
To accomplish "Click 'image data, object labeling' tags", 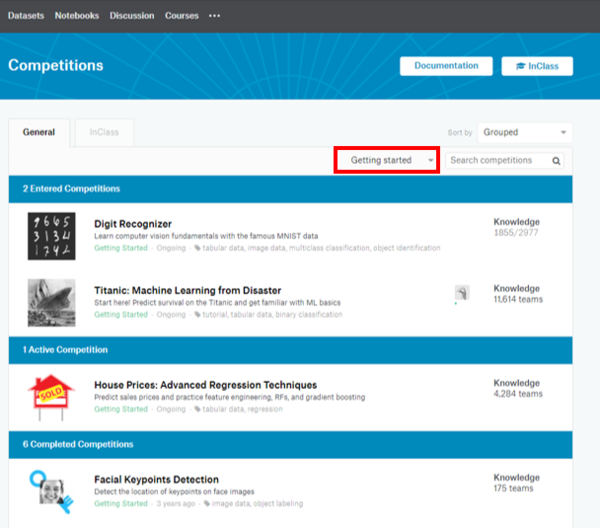I will point(257,504).
